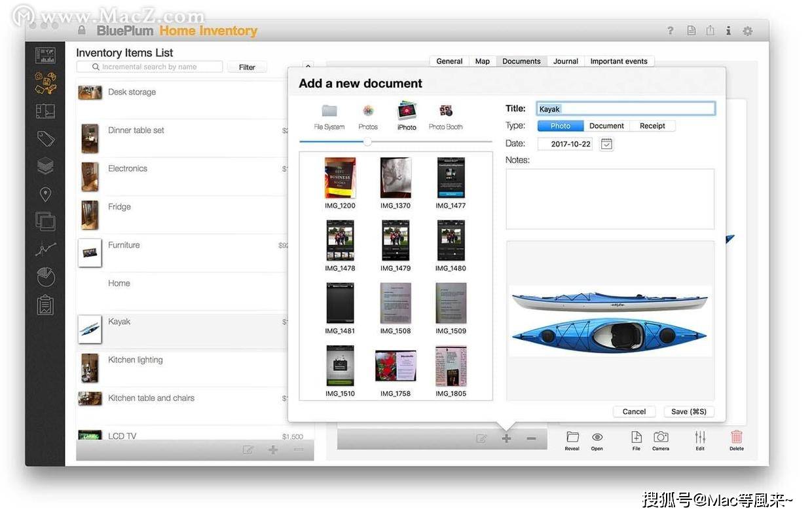This screenshot has height=517, width=812.
Task: Open the price tag sidebar icon
Action: (x=45, y=138)
